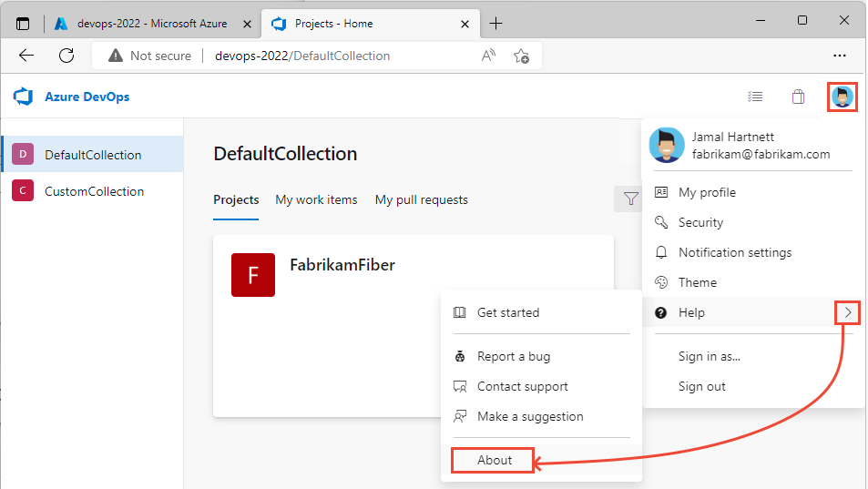Expand the Help submenu chevron

848,312
